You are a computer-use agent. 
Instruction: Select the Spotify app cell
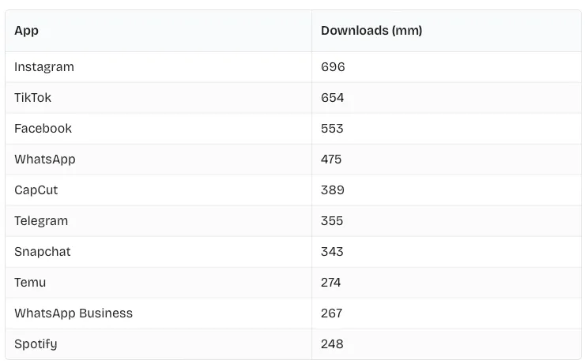36,344
